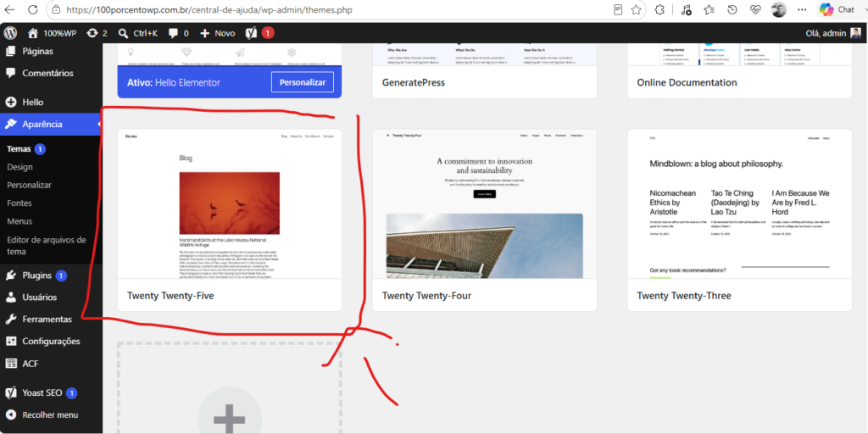Add this page to favorites star
868x434 pixels.
click(636, 9)
